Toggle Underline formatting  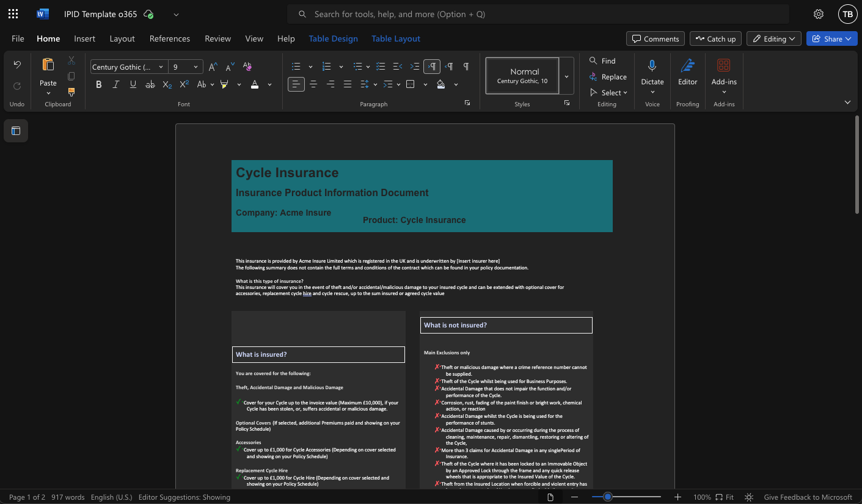click(133, 84)
